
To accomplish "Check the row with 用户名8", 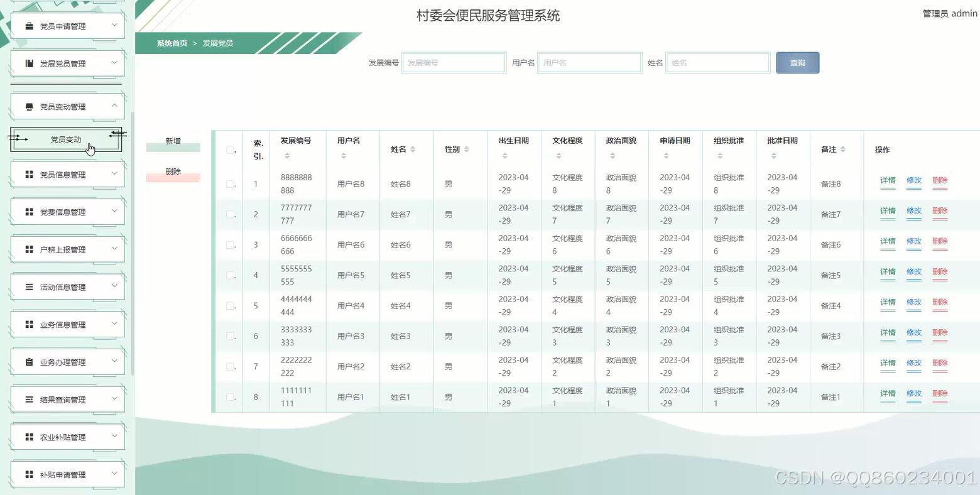I will coord(231,184).
